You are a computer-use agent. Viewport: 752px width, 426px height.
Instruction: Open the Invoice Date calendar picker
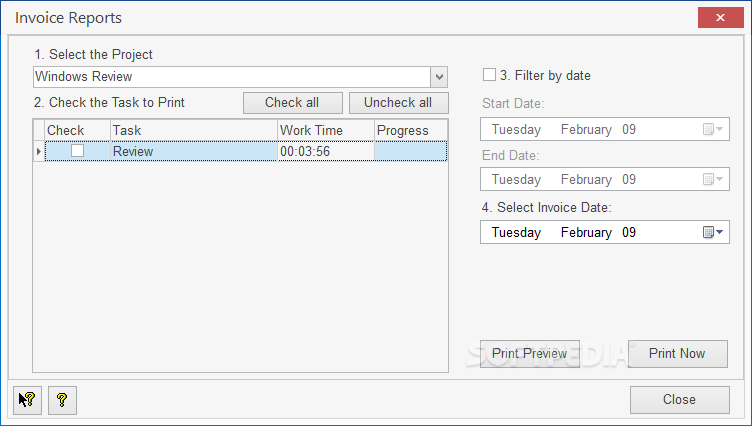(x=712, y=233)
